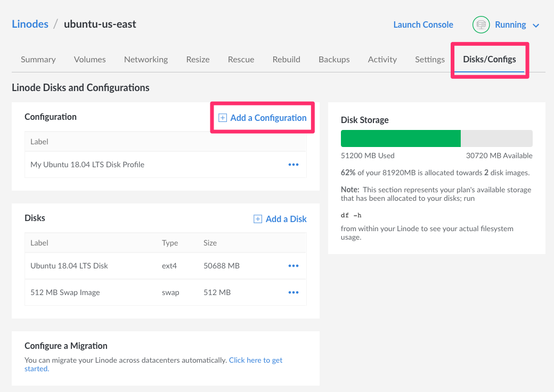Open actions menu for My Ubuntu 18.04 LTS Disk Profile
Screen dimensions: 554x392
click(x=293, y=165)
